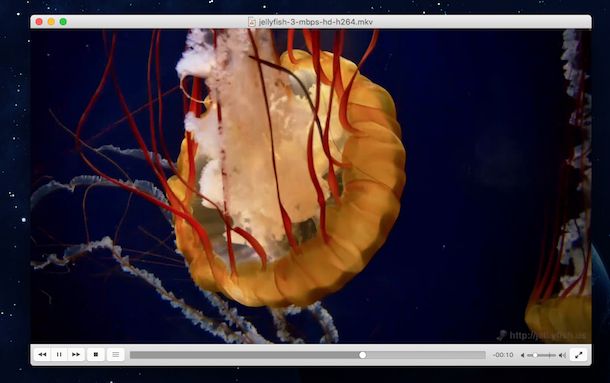
Task: Pause the jellyfish video
Action: click(x=59, y=355)
